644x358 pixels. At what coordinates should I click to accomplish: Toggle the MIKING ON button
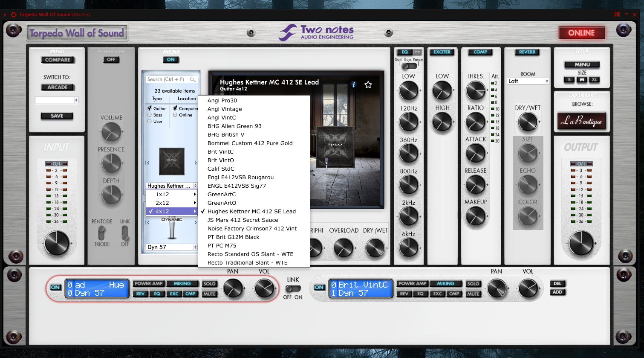click(x=171, y=60)
